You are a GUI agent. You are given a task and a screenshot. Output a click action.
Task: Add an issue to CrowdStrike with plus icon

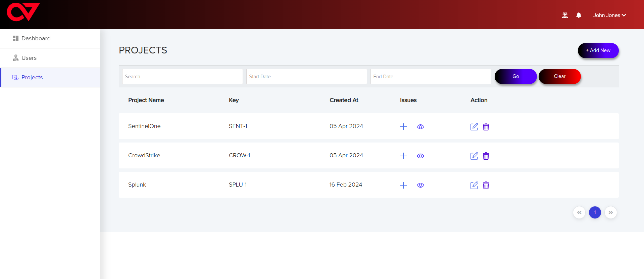click(x=403, y=156)
